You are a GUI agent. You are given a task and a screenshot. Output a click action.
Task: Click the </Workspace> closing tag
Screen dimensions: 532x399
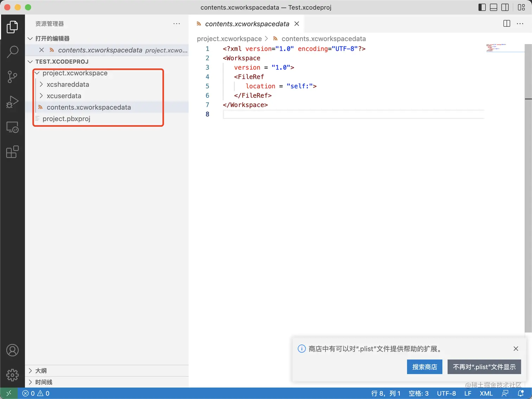point(245,105)
